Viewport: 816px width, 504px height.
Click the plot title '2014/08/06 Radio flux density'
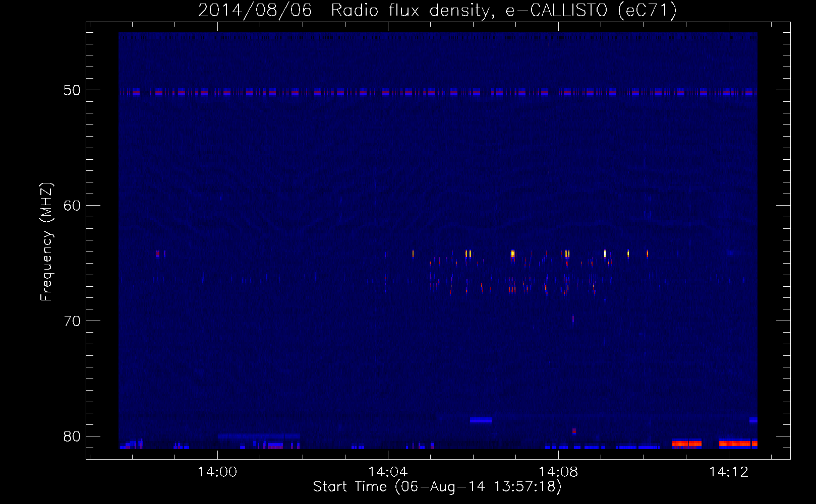click(437, 11)
